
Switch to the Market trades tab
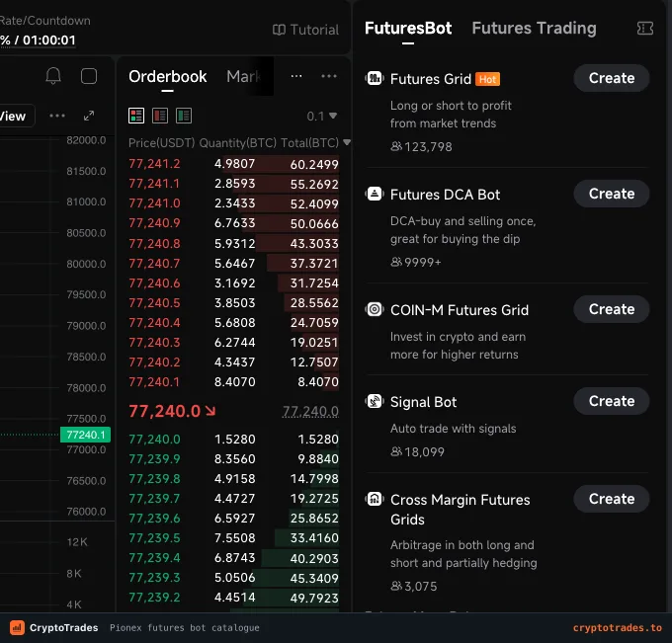pos(244,77)
